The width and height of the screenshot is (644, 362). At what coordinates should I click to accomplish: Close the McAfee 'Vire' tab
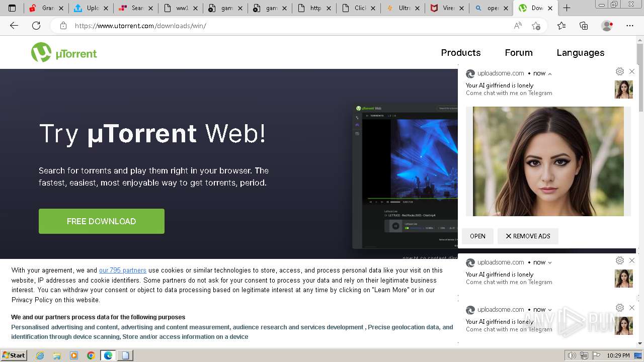461,8
